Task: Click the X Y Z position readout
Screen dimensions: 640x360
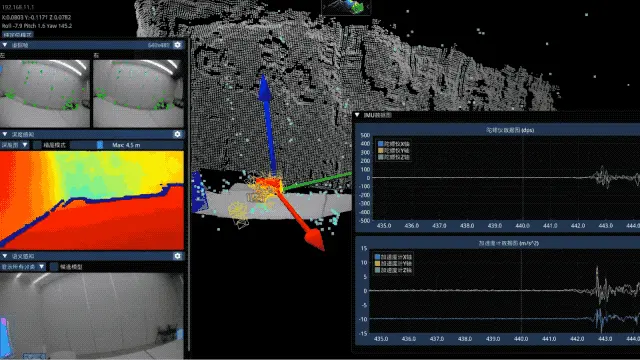Action: click(36, 17)
